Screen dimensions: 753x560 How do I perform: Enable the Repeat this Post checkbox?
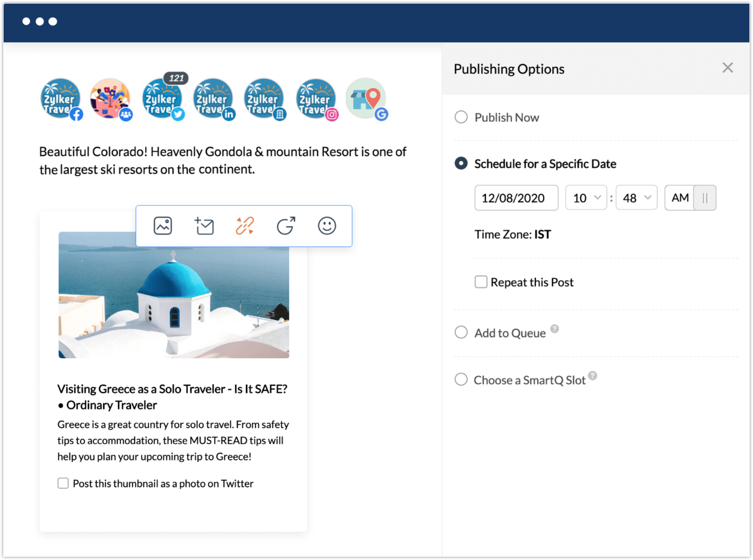coord(481,282)
